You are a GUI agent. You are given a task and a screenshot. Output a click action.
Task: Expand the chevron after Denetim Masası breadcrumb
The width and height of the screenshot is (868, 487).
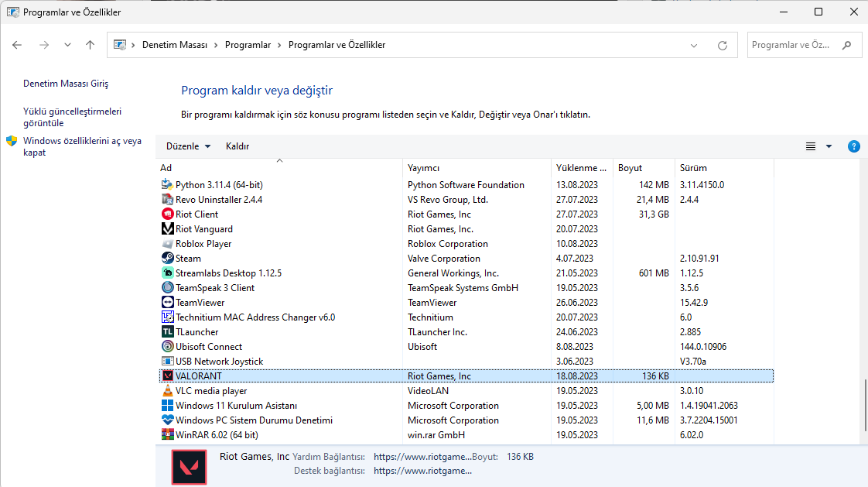tap(217, 46)
